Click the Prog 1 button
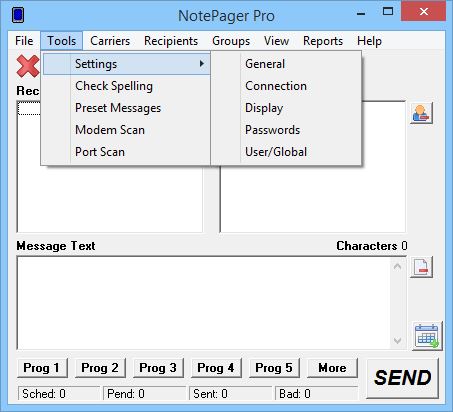Viewport: 453px width, 412px height. click(x=42, y=368)
